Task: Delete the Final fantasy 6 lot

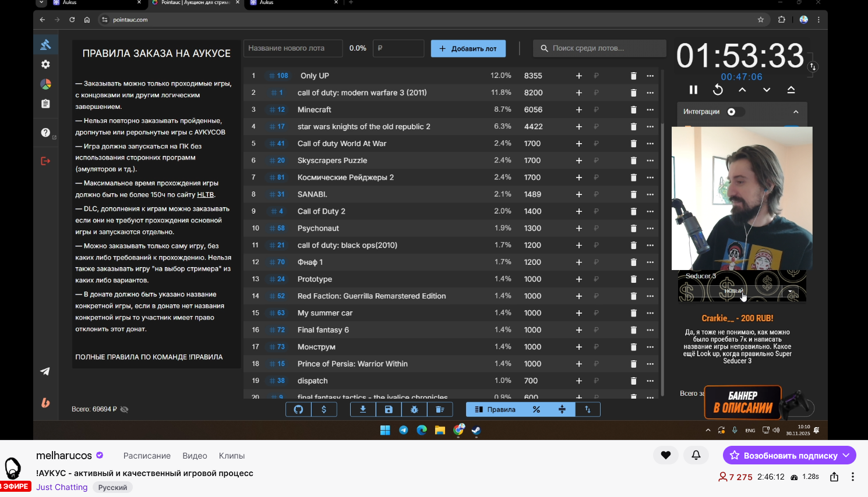Action: 633,330
